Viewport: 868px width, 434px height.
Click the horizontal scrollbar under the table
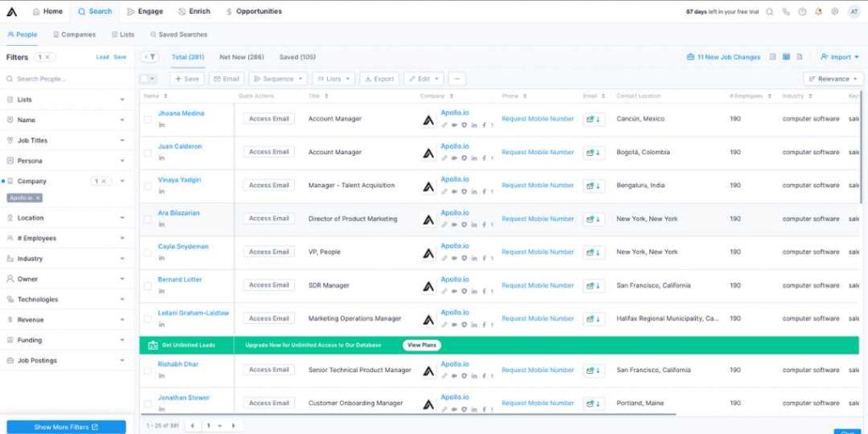(x=409, y=414)
